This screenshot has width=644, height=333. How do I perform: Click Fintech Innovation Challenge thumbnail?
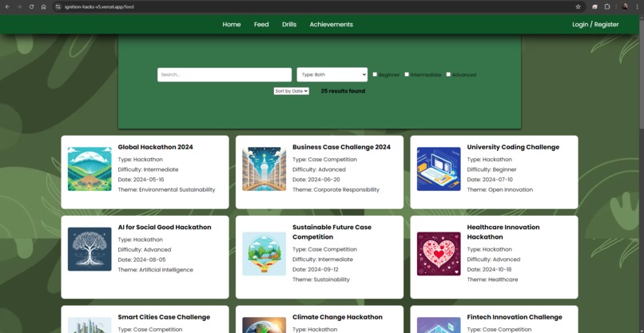439,325
